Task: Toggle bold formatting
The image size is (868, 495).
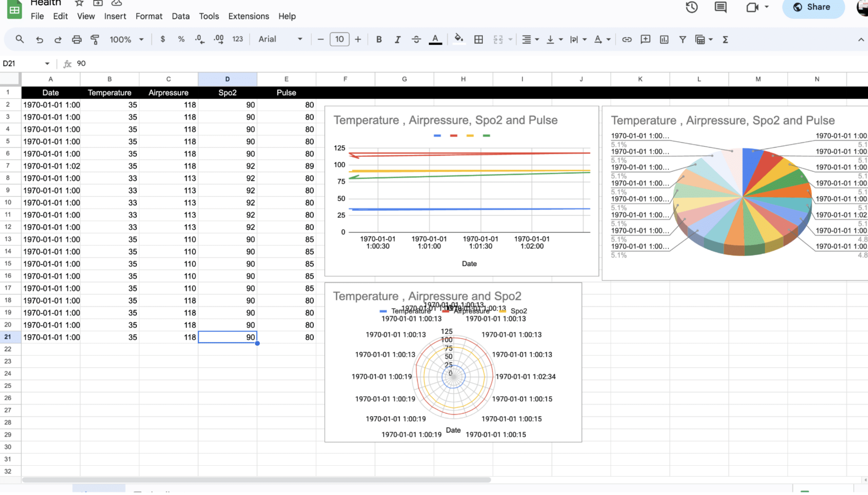Action: (379, 39)
